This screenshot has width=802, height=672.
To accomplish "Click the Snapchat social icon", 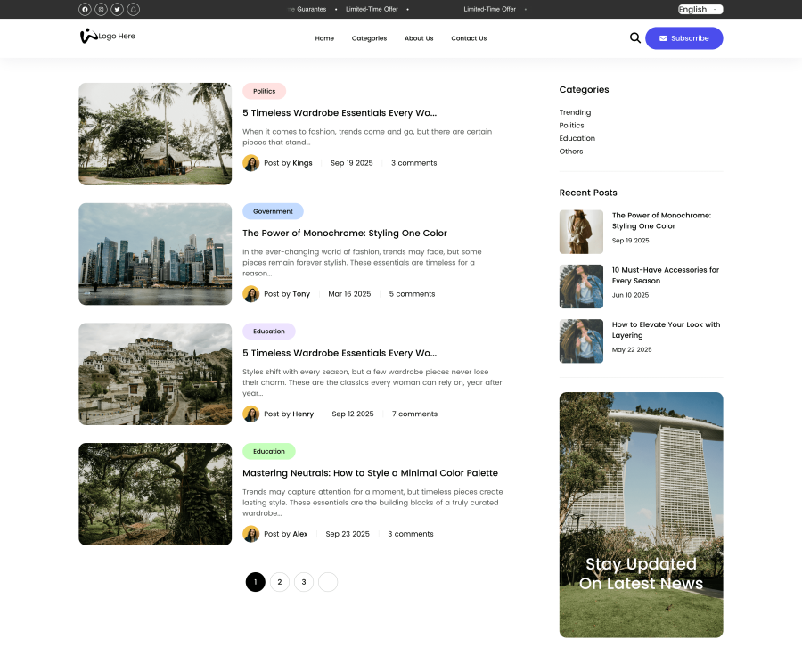I will [133, 9].
